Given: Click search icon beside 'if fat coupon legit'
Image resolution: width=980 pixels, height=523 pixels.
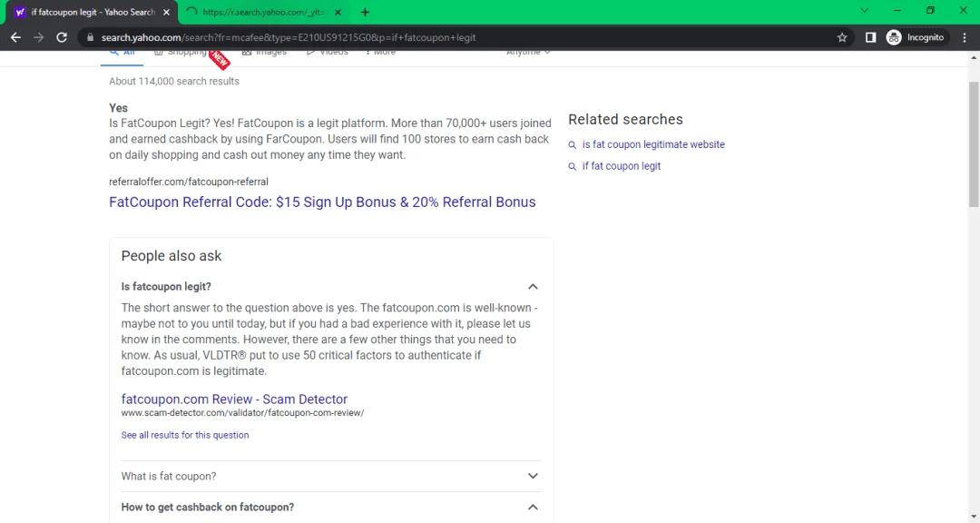Looking at the screenshot, I should (572, 166).
